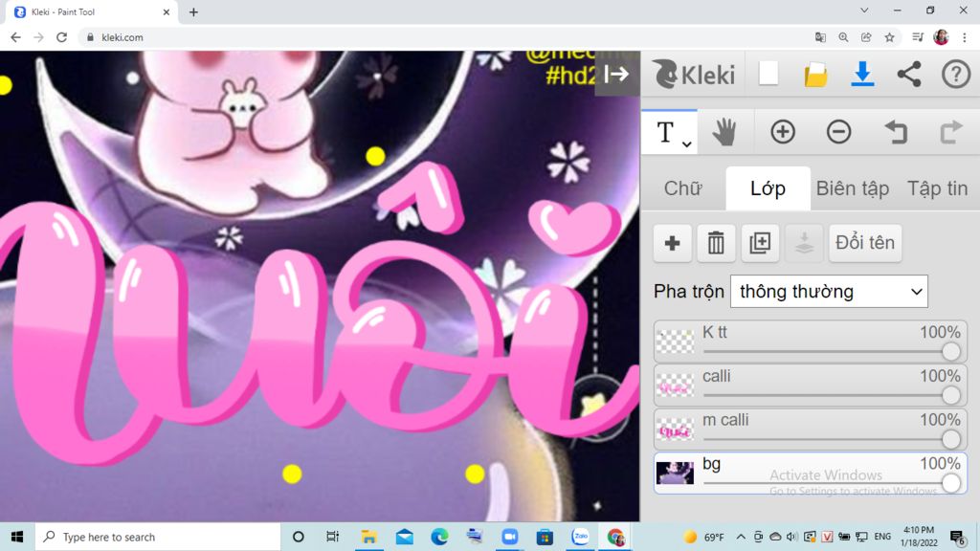Image resolution: width=980 pixels, height=551 pixels.
Task: Go back in the browser
Action: [x=15, y=37]
